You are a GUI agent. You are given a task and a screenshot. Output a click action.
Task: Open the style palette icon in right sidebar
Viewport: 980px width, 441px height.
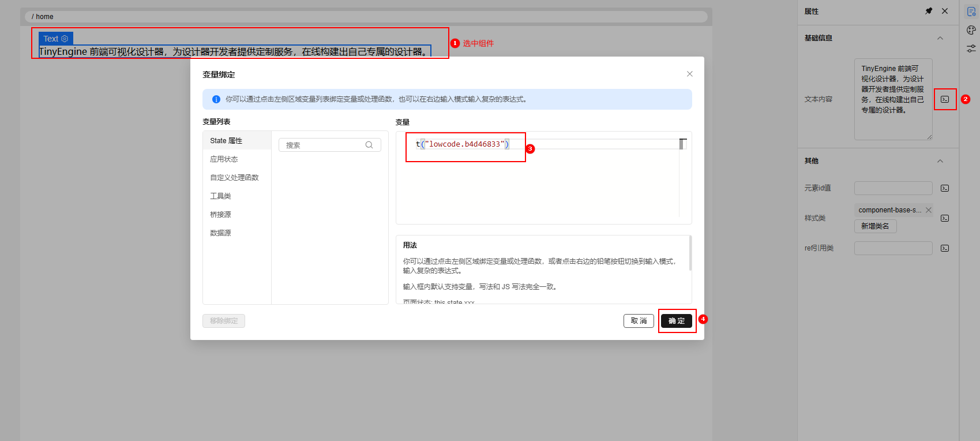pyautogui.click(x=971, y=30)
